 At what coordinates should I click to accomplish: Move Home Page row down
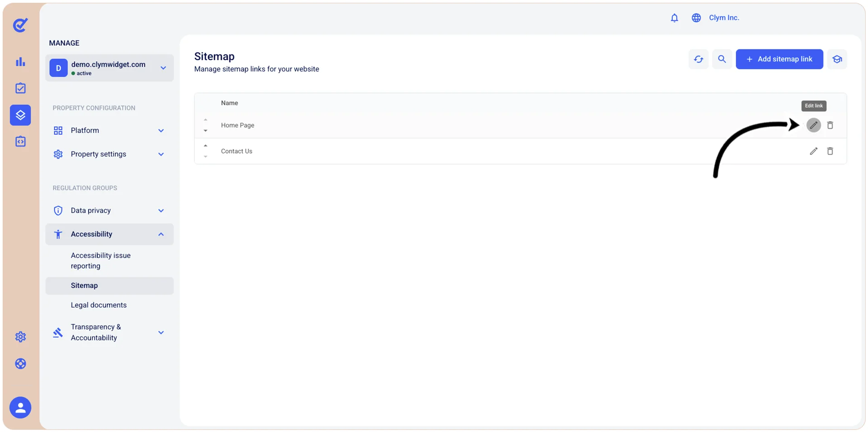[x=206, y=131]
